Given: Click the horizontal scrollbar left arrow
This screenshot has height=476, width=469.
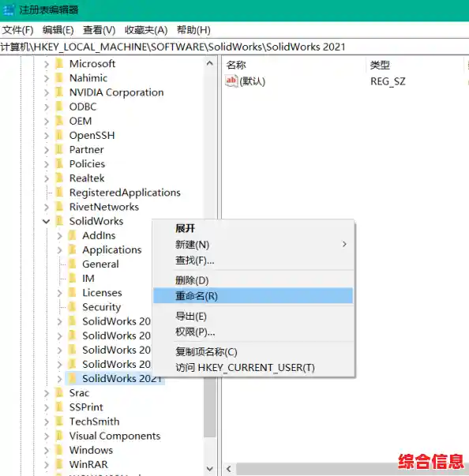Looking at the screenshot, I should coord(229,469).
